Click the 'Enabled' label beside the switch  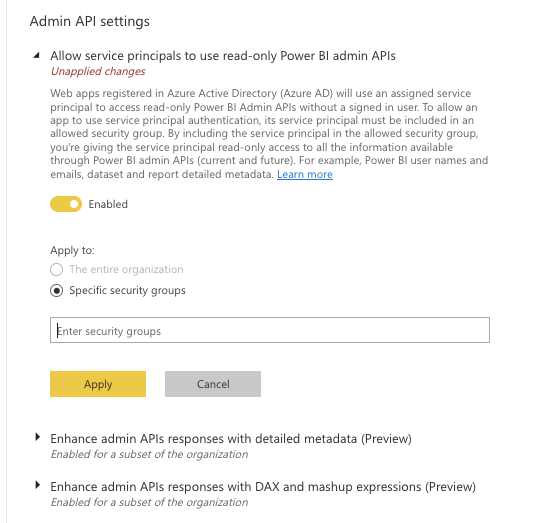pyautogui.click(x=108, y=204)
